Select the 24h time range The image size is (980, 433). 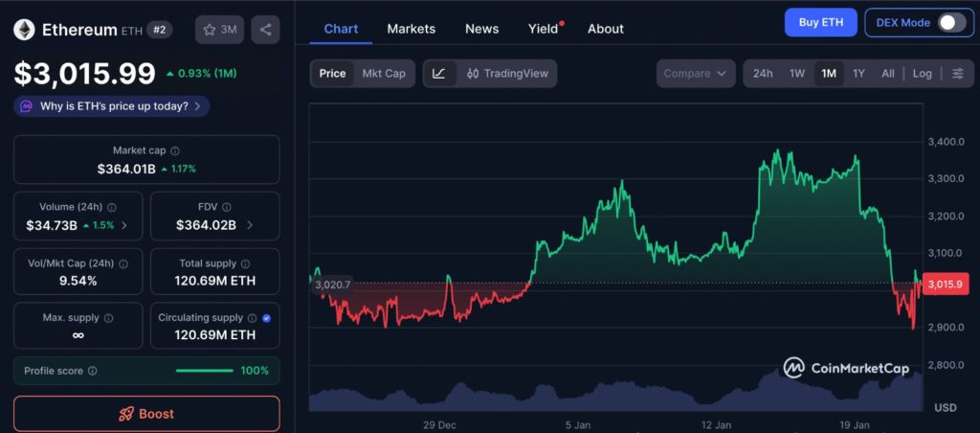tap(763, 73)
